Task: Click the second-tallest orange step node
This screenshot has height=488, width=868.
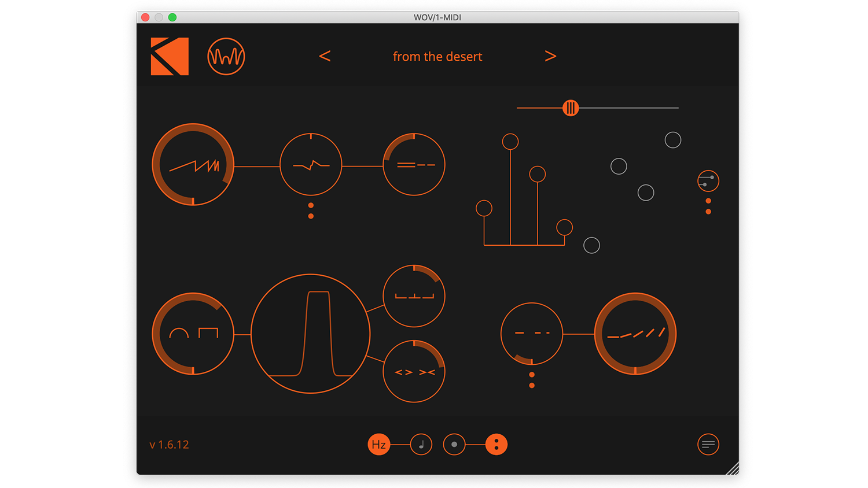Action: pos(538,174)
